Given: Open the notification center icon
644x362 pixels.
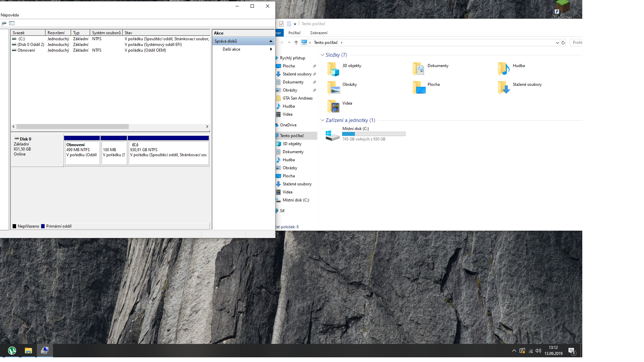Looking at the screenshot, I should [x=572, y=351].
